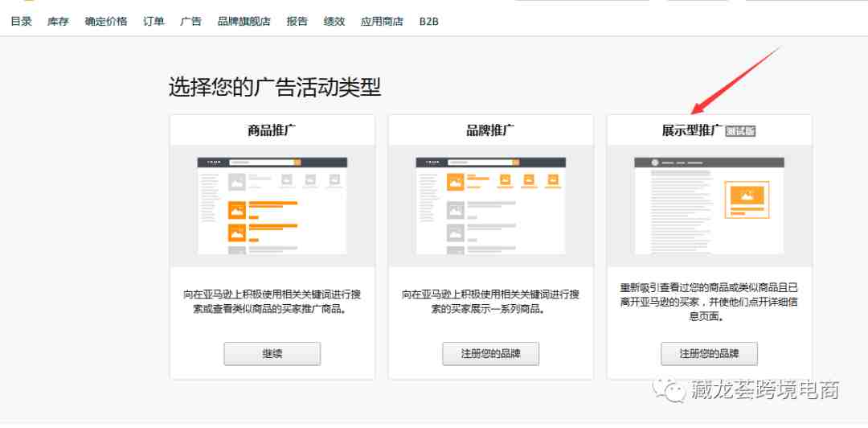
Task: Open the 确定价格 menu
Action: (x=106, y=22)
